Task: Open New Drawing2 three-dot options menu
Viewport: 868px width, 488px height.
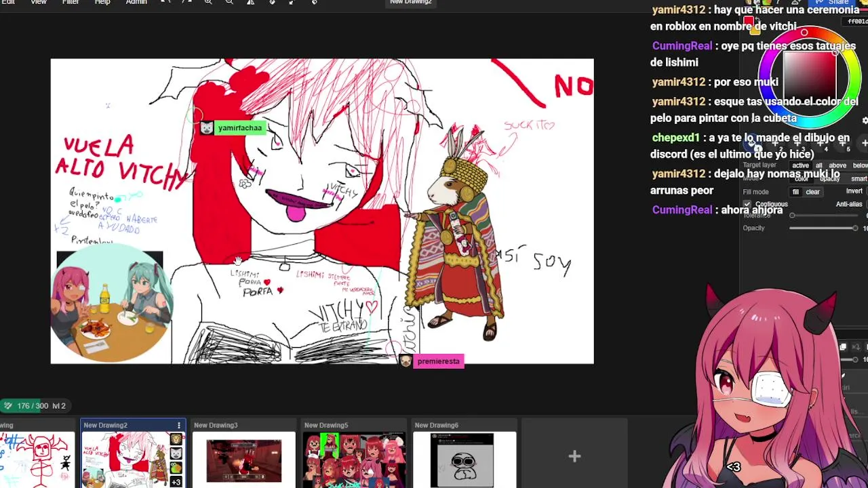Action: (179, 426)
